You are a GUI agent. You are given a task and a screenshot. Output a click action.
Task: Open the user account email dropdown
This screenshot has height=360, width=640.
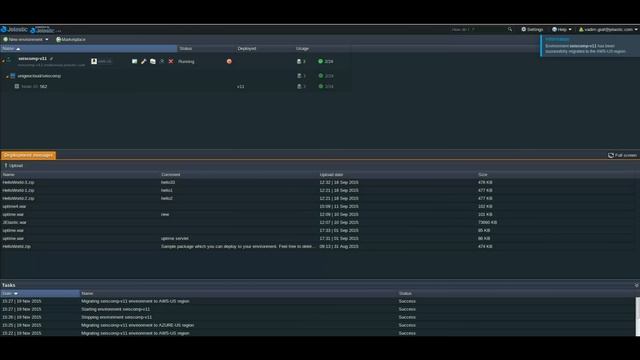(608, 29)
